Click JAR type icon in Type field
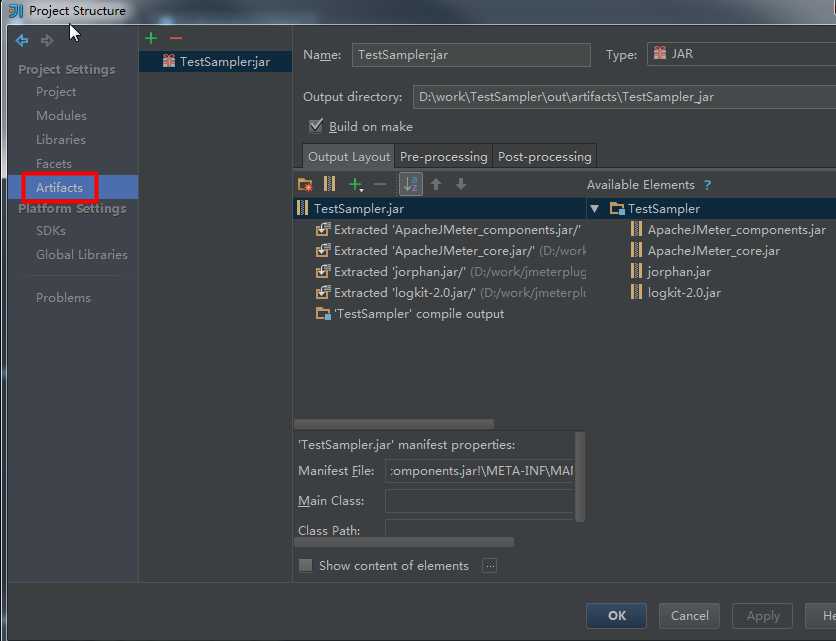Screen dimensions: 836x641 click(660, 53)
